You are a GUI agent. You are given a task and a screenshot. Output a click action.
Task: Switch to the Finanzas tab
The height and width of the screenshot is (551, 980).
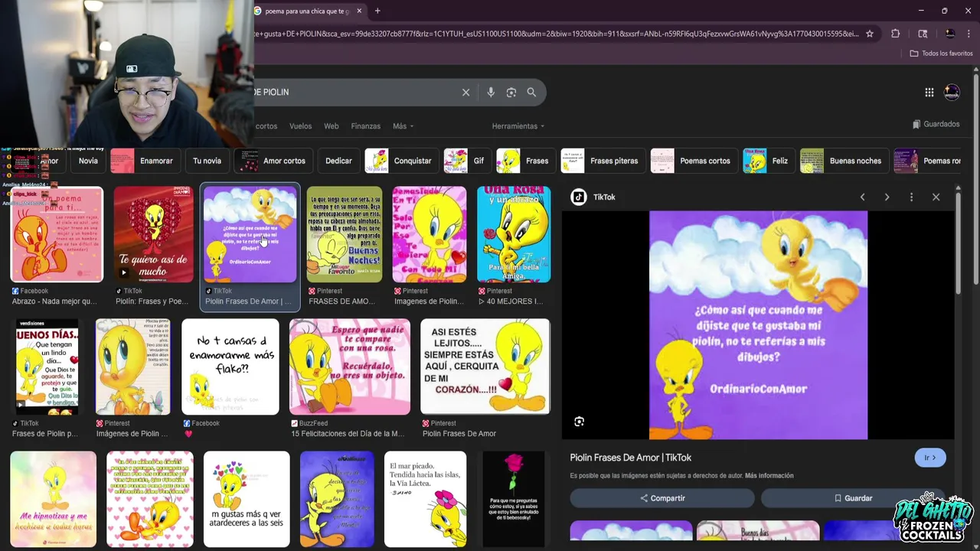click(x=365, y=126)
